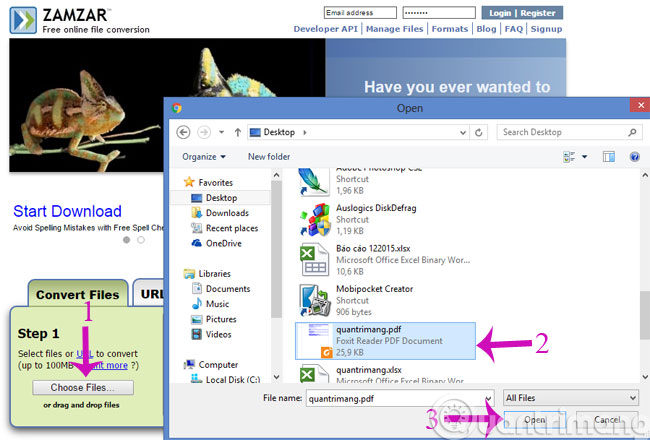Click the Zamzar logo icon
The image size is (650, 440).
coord(23,20)
